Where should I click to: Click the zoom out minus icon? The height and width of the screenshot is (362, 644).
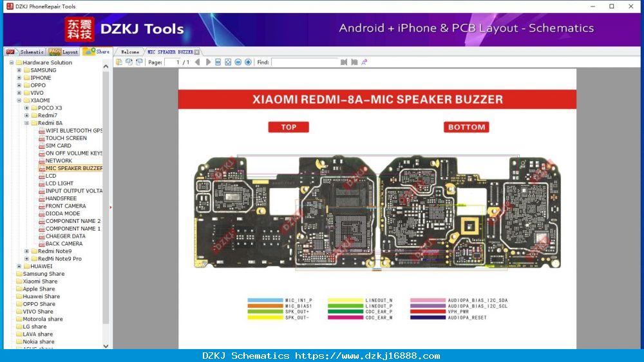coord(238,62)
